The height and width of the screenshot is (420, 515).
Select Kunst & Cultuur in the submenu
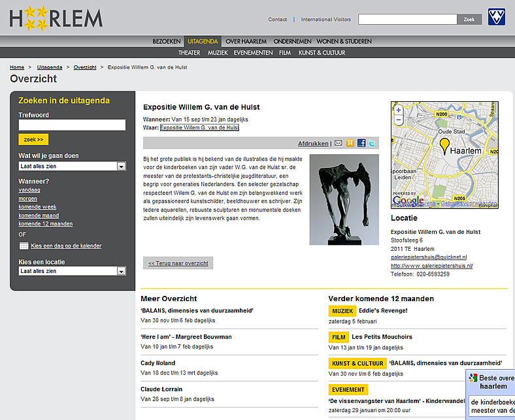click(322, 52)
